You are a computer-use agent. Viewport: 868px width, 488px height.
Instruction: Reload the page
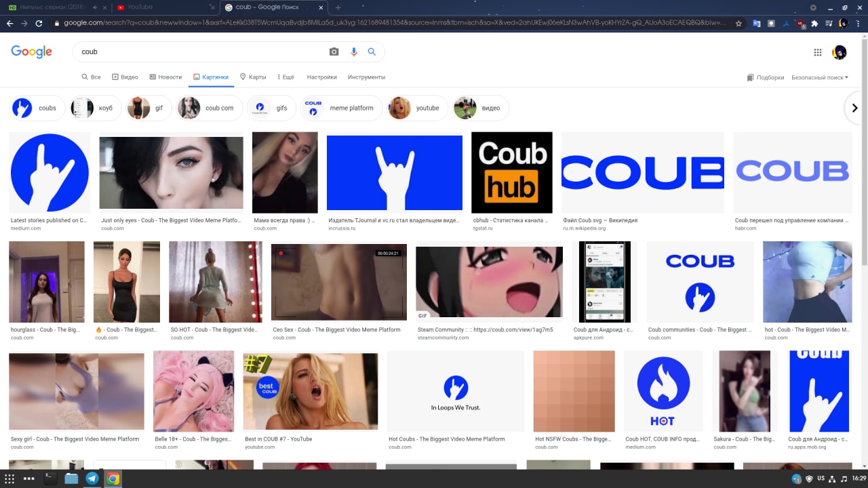[x=39, y=23]
